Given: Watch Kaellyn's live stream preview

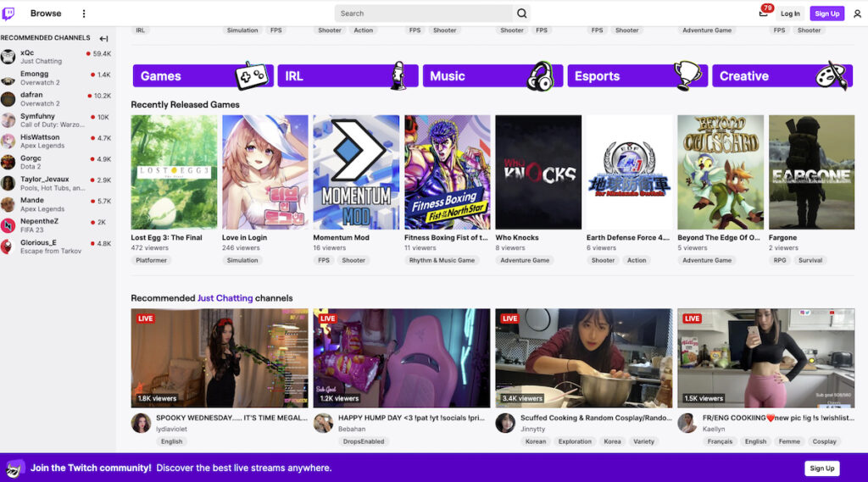Looking at the screenshot, I should coord(766,358).
